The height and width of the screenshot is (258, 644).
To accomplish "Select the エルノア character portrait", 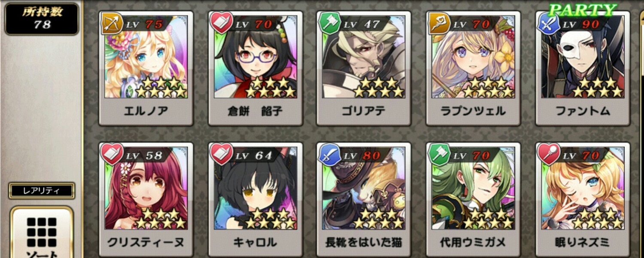I will coord(146,57).
